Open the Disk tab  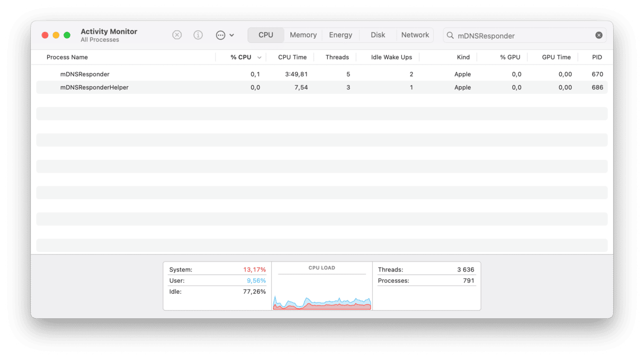(x=378, y=35)
